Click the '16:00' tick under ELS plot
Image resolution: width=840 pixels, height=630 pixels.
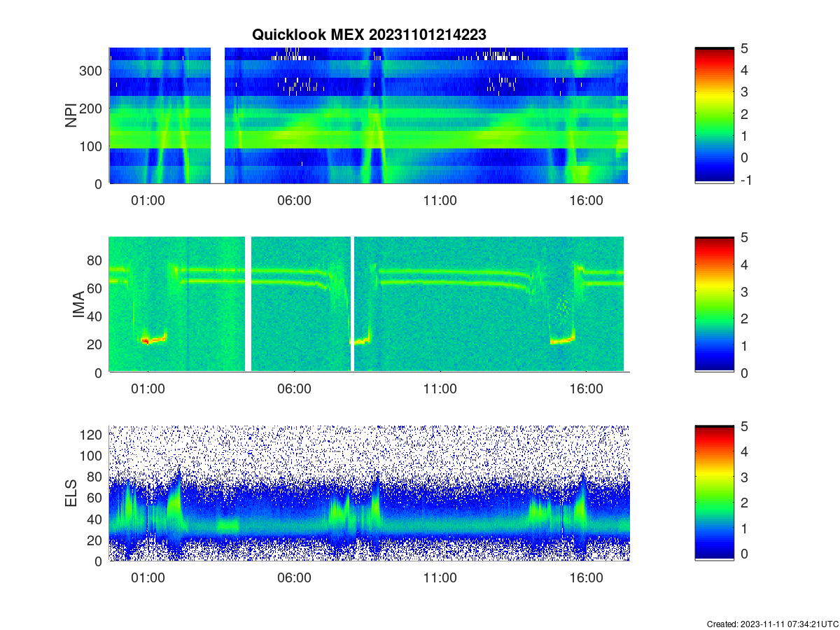tap(586, 578)
